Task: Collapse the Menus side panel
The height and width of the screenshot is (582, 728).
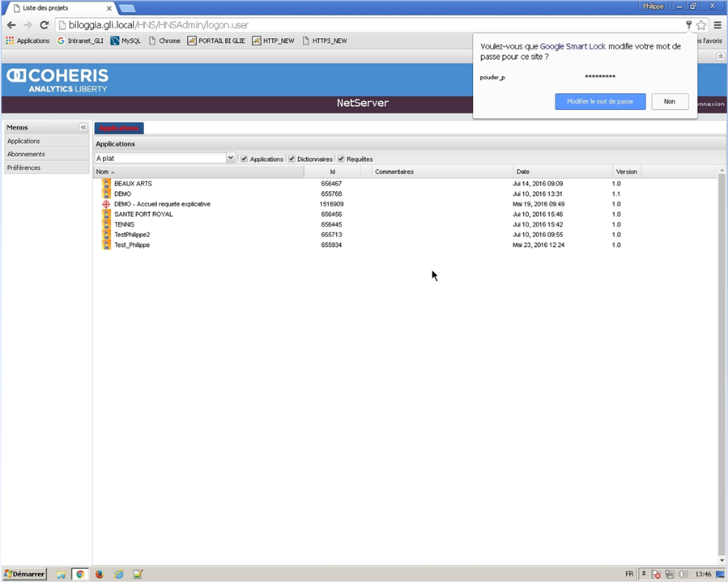Action: point(83,127)
